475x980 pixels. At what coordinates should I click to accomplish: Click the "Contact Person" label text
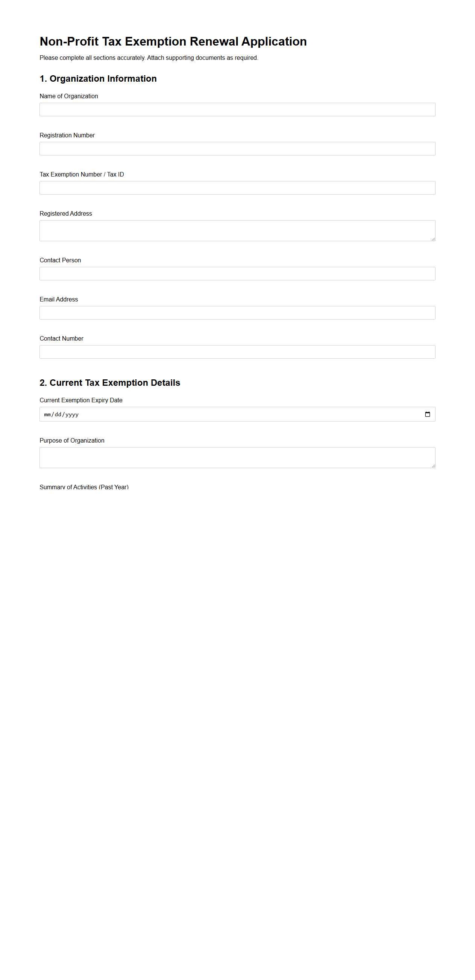(60, 260)
